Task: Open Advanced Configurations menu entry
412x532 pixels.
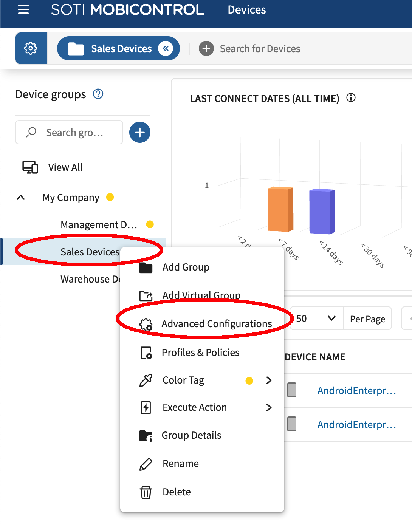Action: click(202, 324)
